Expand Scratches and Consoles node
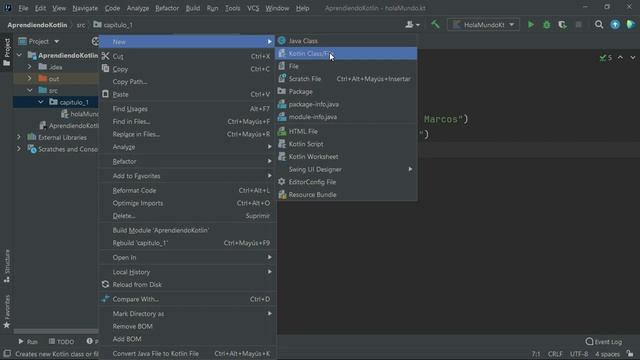 (19, 149)
